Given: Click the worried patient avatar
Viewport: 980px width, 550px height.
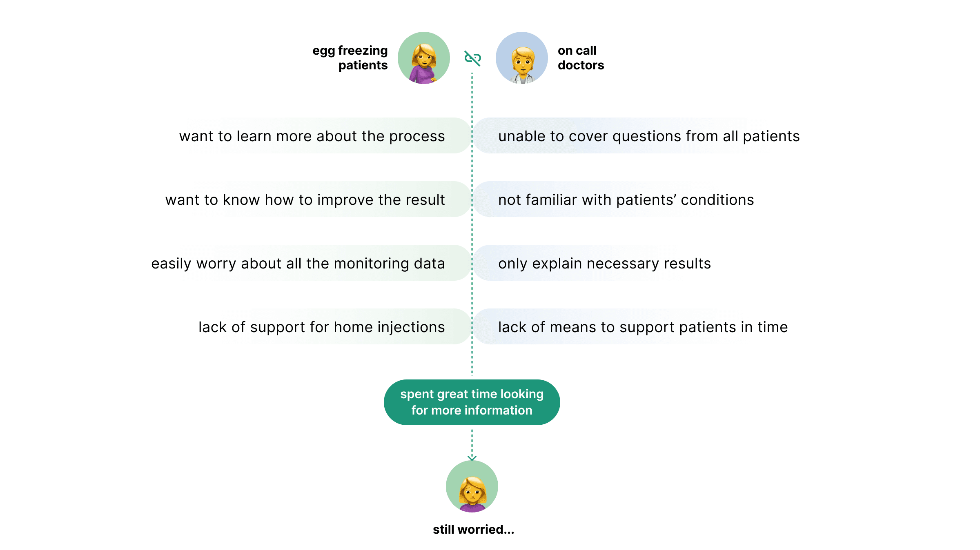Looking at the screenshot, I should (472, 486).
